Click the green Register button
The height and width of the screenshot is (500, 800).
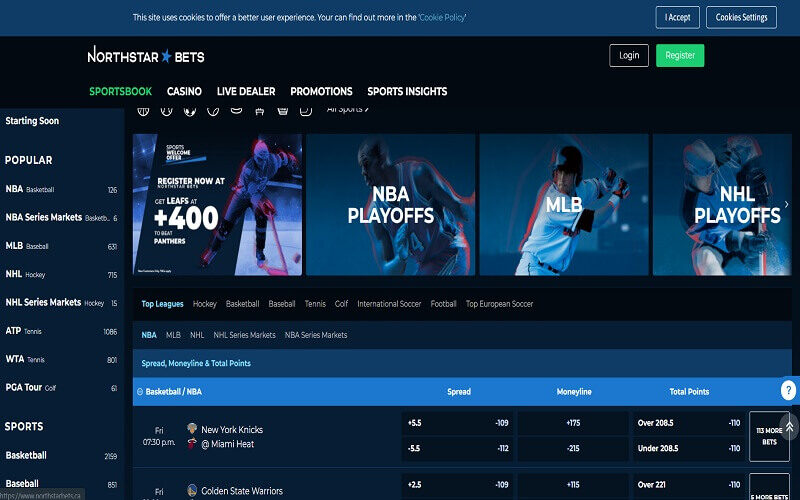(x=680, y=55)
